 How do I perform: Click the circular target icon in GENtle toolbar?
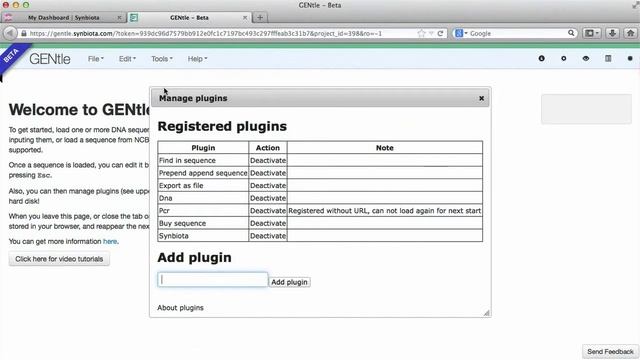(564, 59)
